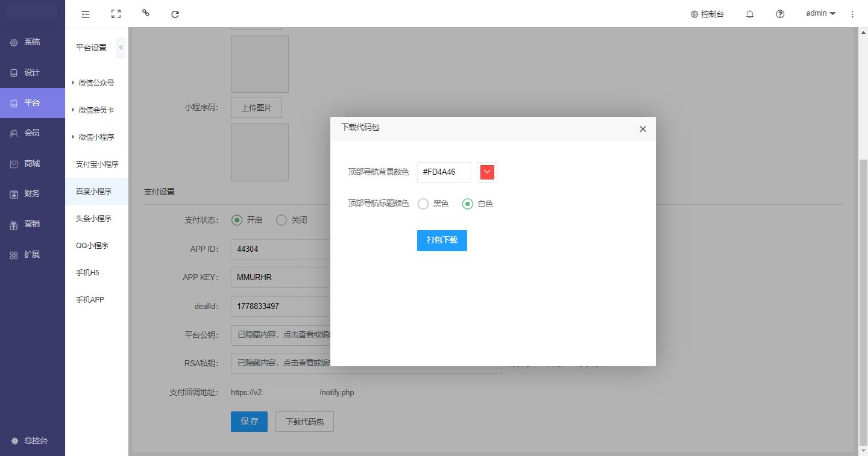Viewport: 868px width, 456px height.
Task: Click the link icon in top toolbar
Action: coord(146,13)
